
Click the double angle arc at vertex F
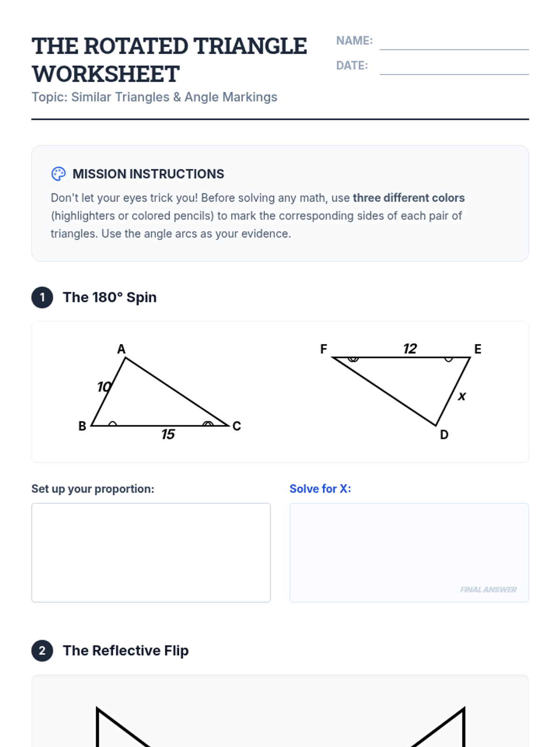[x=353, y=359]
